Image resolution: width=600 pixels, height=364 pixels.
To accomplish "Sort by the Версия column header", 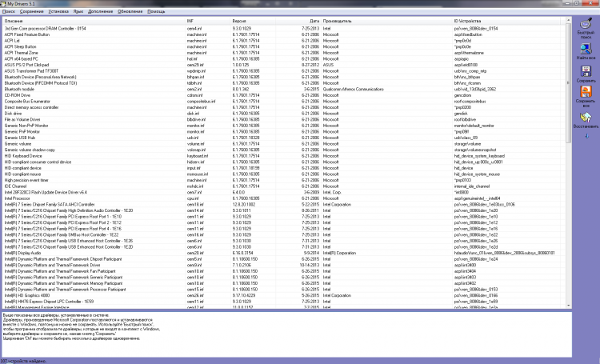I will [x=253, y=21].
